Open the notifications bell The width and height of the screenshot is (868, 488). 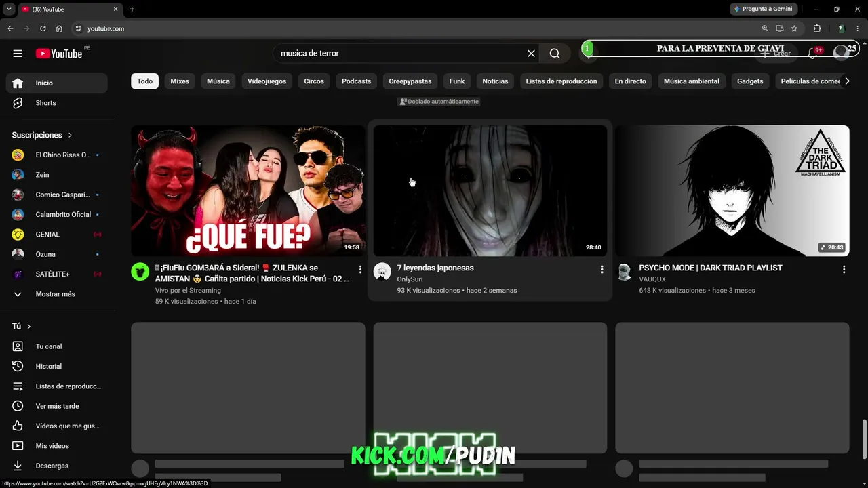pos(812,53)
